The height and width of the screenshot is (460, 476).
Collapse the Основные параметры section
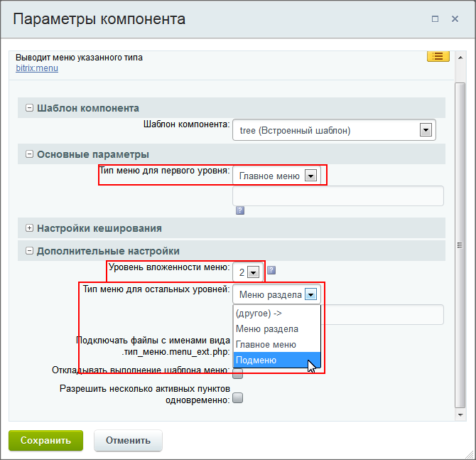[x=29, y=154]
